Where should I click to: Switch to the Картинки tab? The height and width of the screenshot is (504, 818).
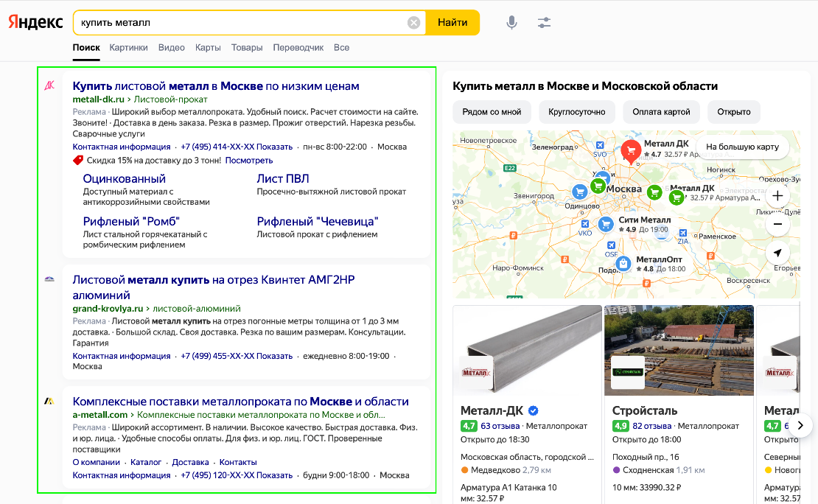click(x=129, y=47)
